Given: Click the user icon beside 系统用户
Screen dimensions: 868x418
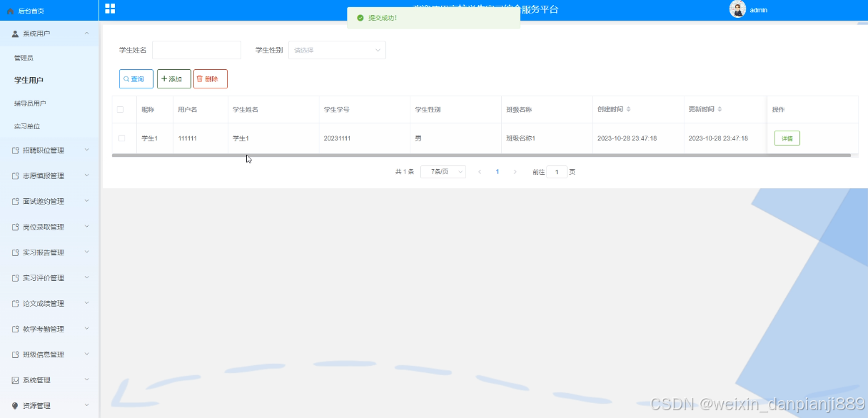Looking at the screenshot, I should (x=15, y=34).
